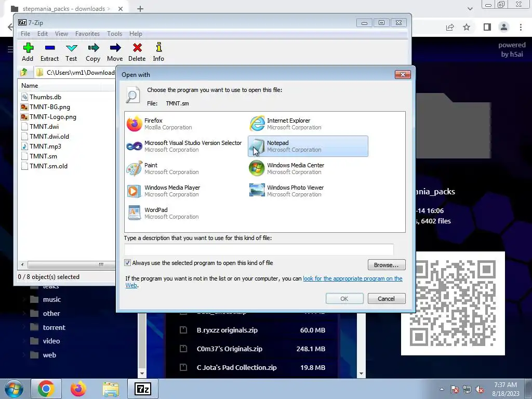
Task: Bookmark this page with the star icon
Action: (467, 27)
